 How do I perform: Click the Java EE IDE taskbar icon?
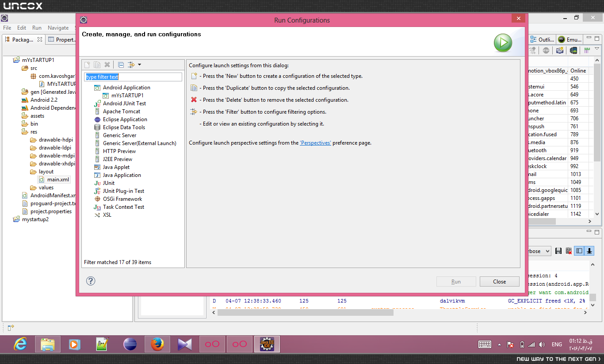tap(267, 344)
